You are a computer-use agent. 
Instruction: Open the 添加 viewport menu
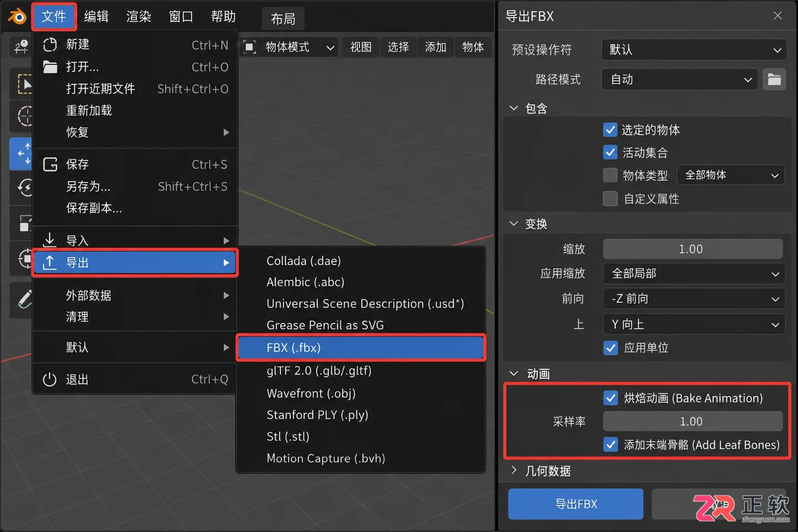[436, 47]
